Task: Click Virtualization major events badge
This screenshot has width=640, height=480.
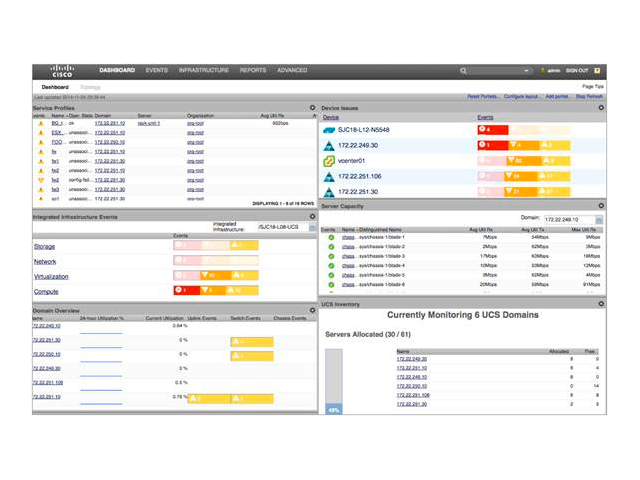Action: click(216, 275)
